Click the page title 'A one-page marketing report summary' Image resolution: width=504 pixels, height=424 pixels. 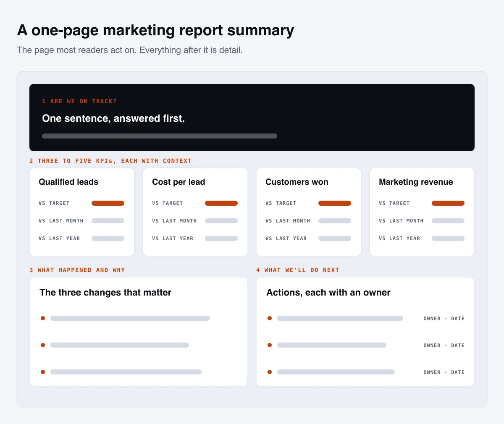coord(155,31)
